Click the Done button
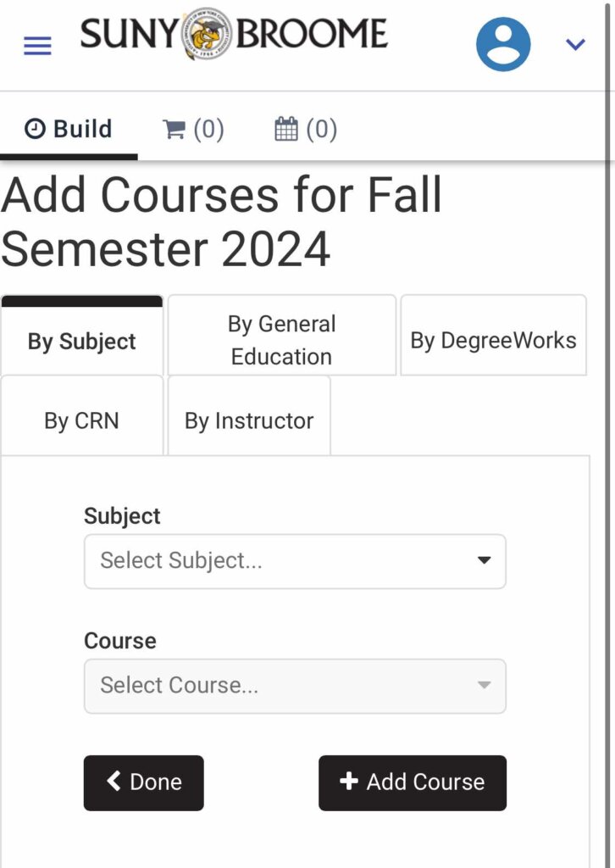 click(144, 782)
